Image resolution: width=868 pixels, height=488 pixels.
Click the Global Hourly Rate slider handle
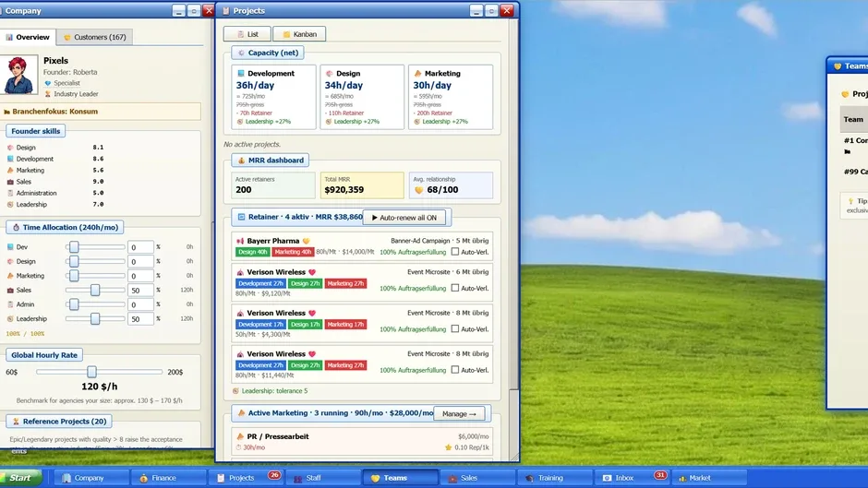coord(92,372)
